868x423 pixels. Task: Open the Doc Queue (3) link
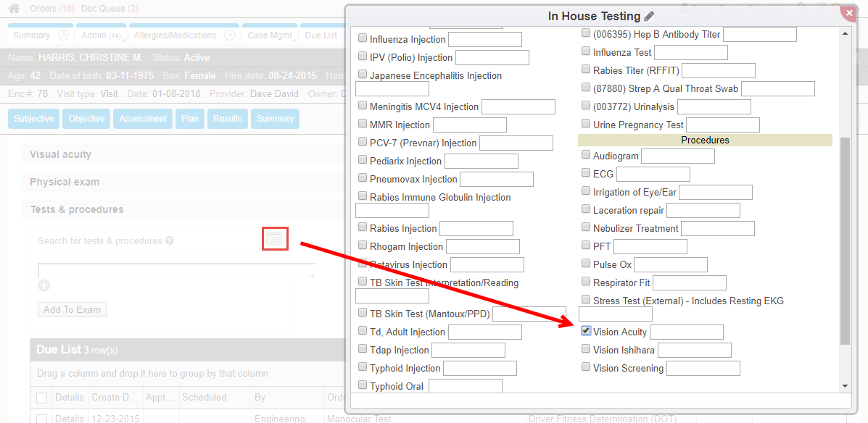(x=109, y=9)
